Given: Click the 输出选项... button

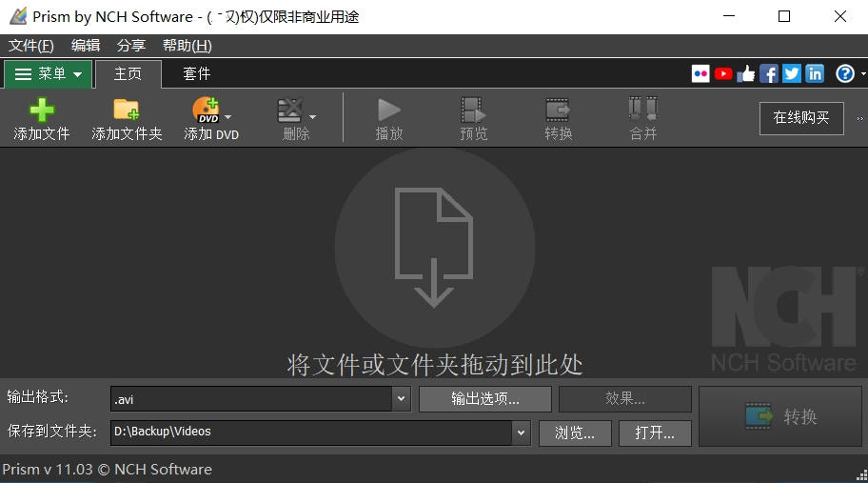Looking at the screenshot, I should click(x=485, y=399).
